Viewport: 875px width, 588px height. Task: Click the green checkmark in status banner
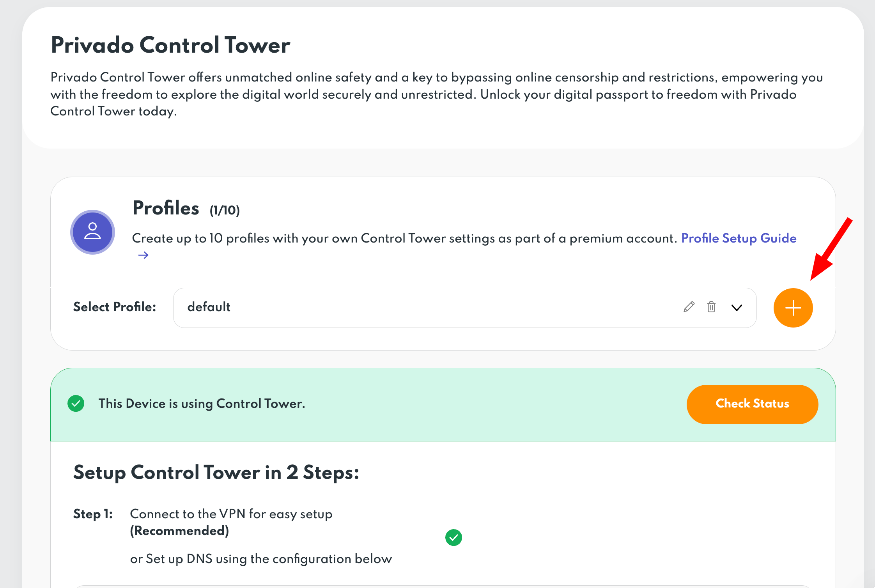click(76, 403)
